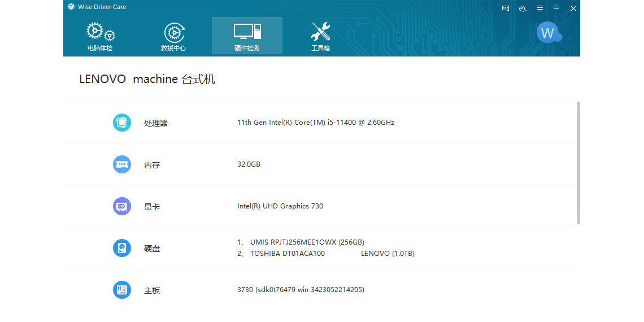Click the 内存 memory icon
644x322 pixels.
point(122,164)
